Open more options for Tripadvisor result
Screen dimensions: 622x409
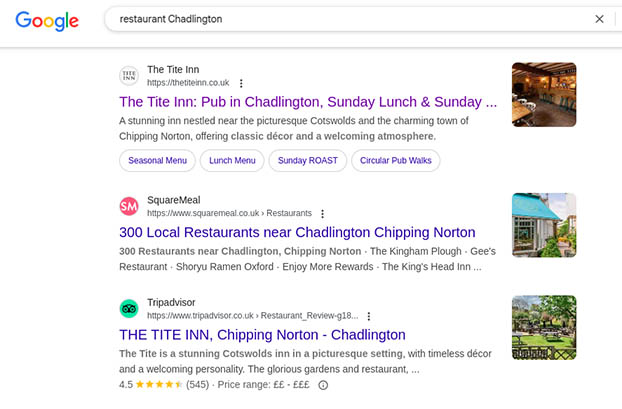point(369,316)
